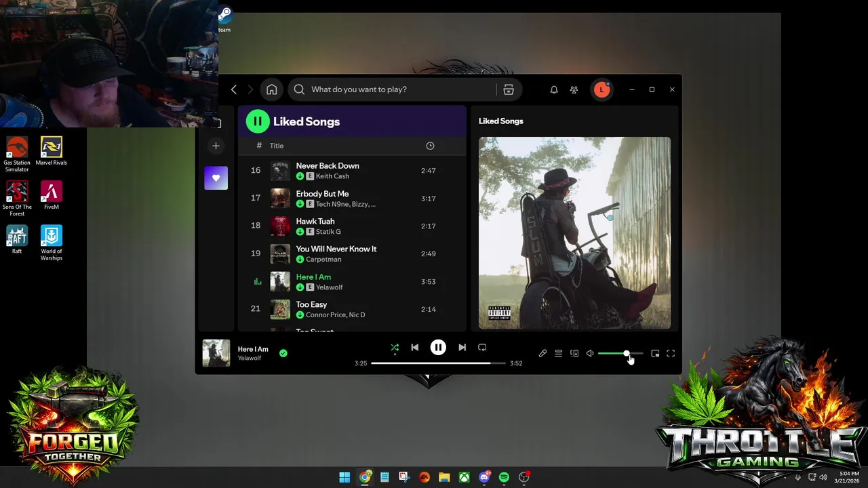Skip to the previous track
Viewport: 868px width, 488px height.
pyautogui.click(x=414, y=348)
